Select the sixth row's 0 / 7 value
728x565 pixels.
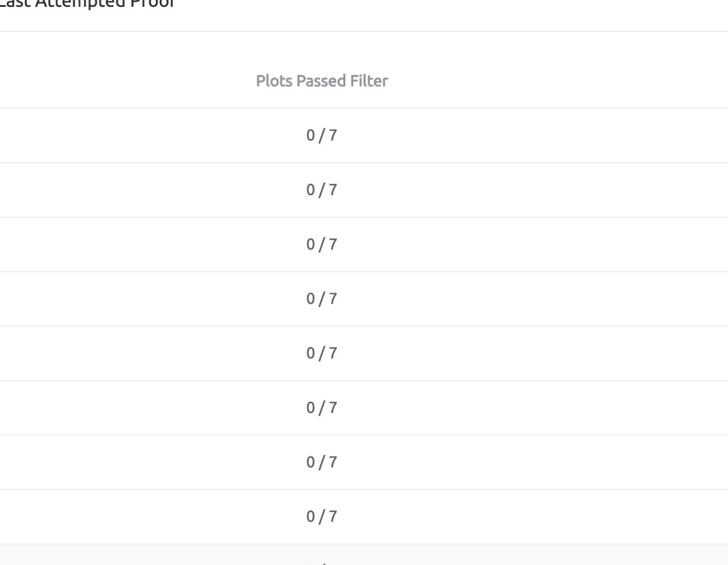tap(322, 408)
